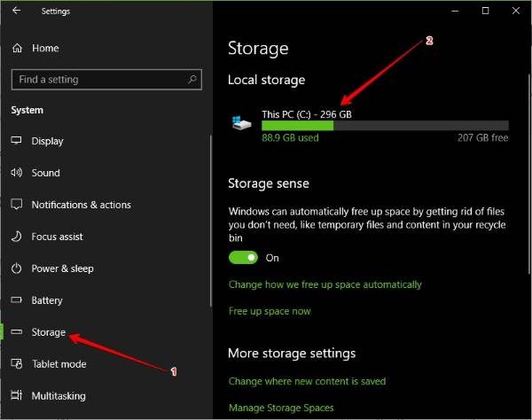
Task: Click the Notifications & actions icon
Action: [17, 205]
